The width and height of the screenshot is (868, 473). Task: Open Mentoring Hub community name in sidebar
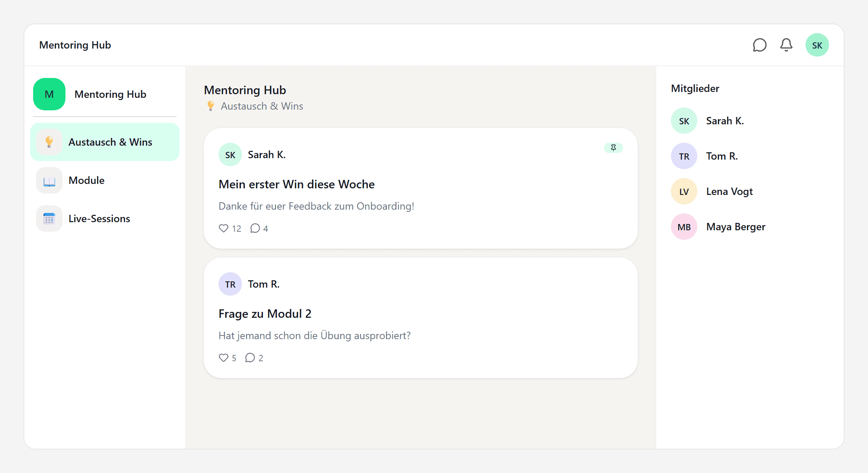point(110,94)
